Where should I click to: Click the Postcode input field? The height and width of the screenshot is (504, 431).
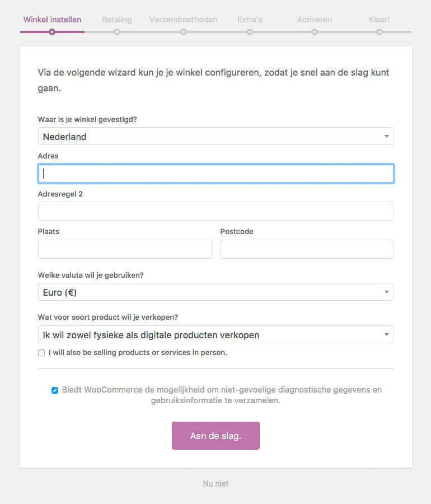coord(307,249)
